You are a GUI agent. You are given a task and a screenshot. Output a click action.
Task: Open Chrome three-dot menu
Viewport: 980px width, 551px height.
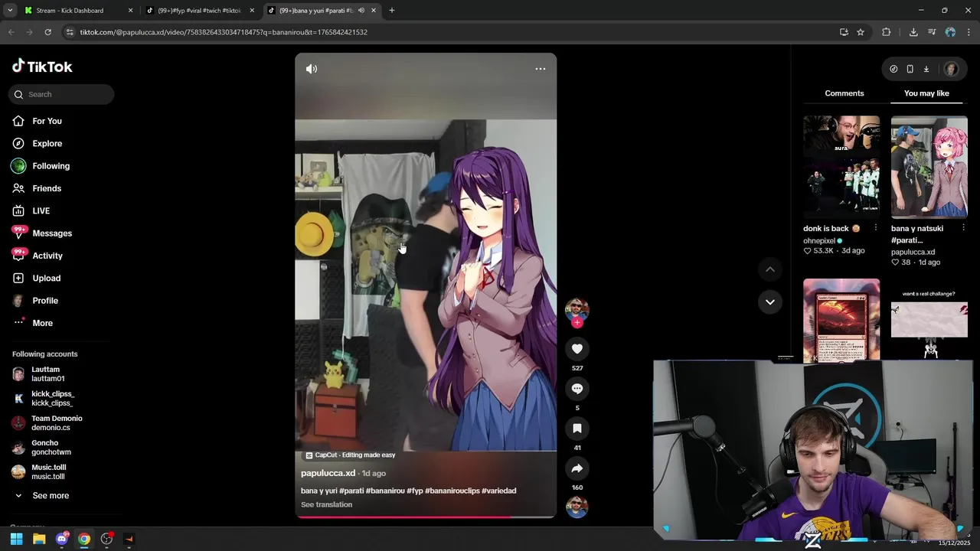[x=969, y=32]
